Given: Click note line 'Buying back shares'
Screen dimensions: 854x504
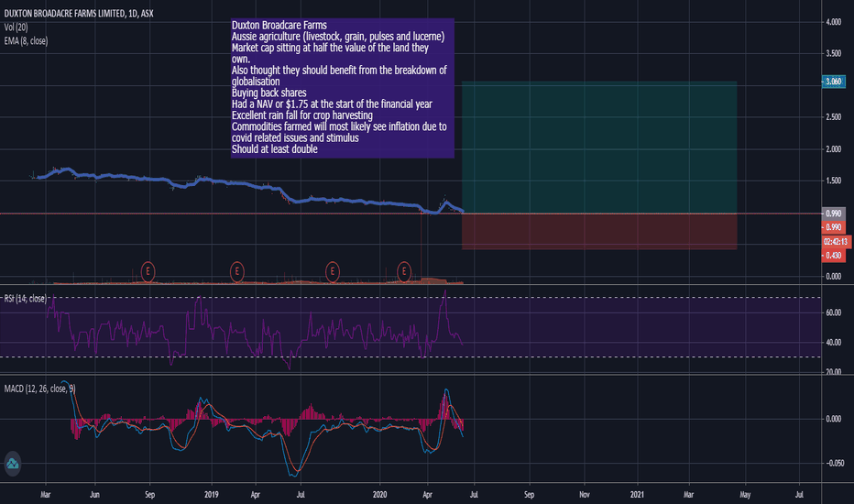Looking at the screenshot, I should 269,93.
